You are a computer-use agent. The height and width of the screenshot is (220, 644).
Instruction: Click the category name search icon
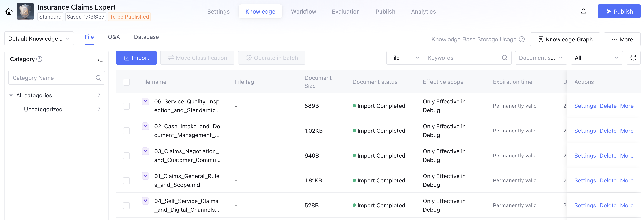[98, 78]
